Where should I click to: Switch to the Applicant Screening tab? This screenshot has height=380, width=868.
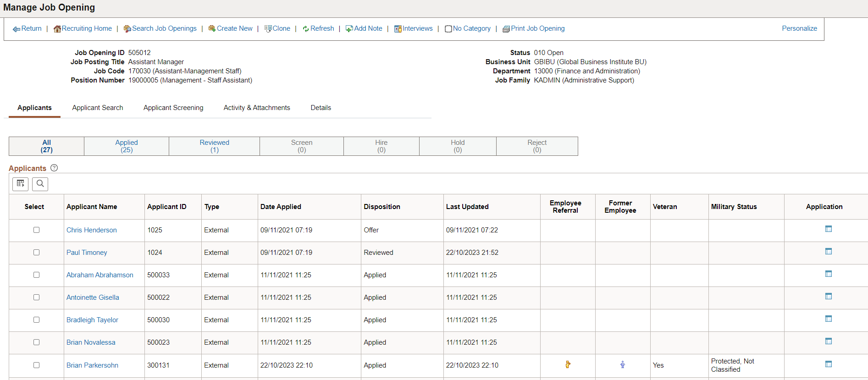pos(173,108)
